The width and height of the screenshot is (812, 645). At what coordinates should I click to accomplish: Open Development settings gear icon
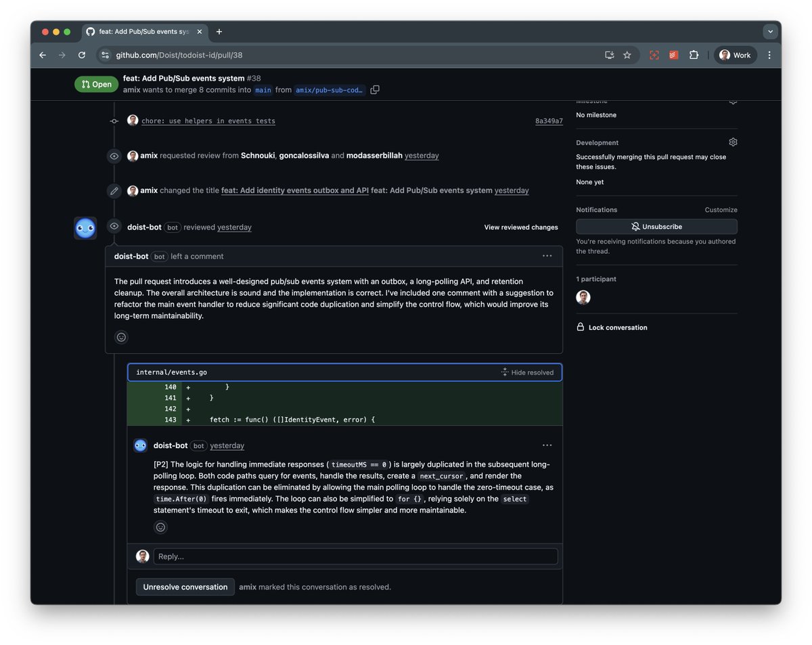pyautogui.click(x=733, y=142)
